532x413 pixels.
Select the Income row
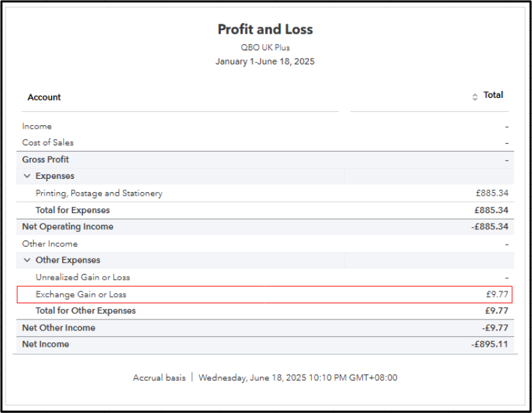[37, 126]
